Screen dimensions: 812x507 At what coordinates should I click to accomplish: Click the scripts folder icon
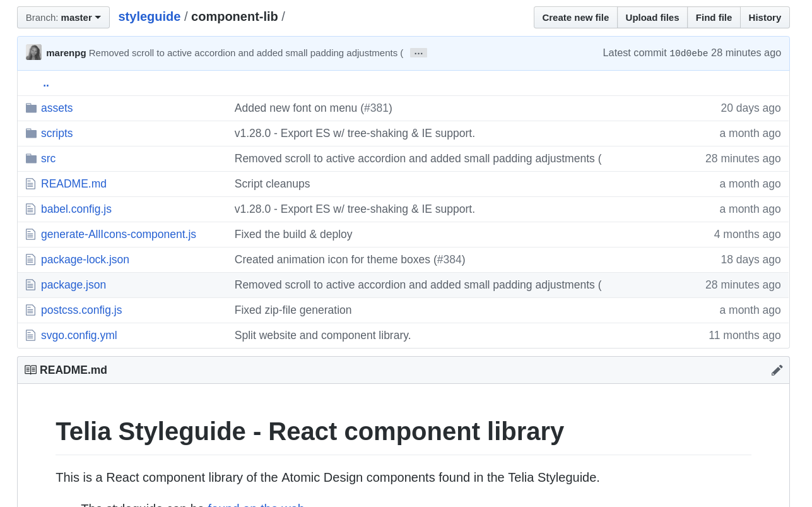pos(31,133)
